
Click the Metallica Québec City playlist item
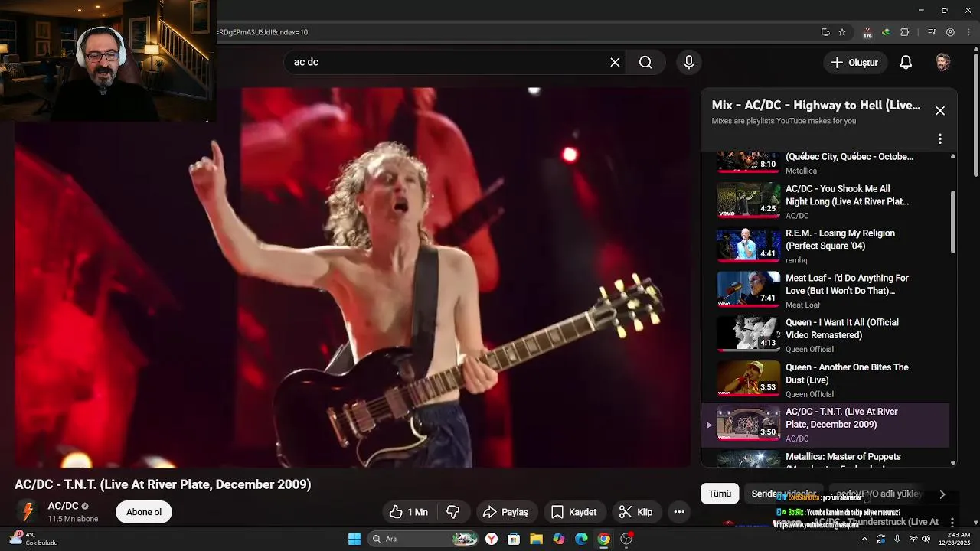825,163
